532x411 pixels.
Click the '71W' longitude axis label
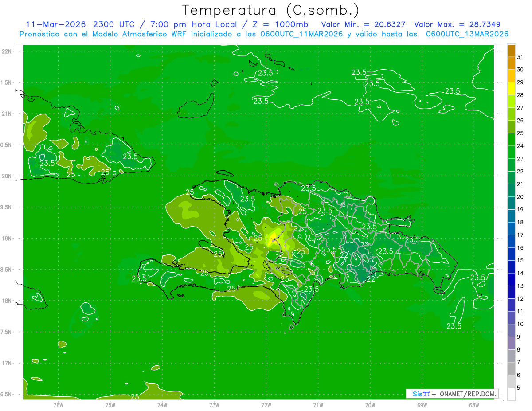coord(318,405)
